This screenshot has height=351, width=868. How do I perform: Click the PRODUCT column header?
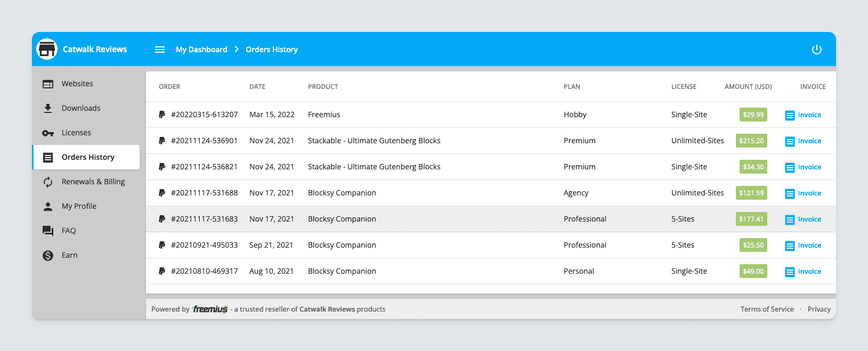pyautogui.click(x=323, y=86)
